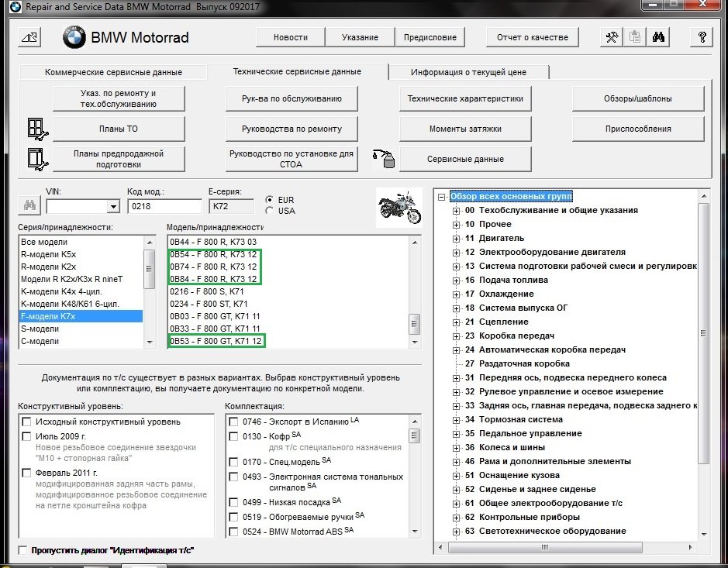Click the pre-delivery plans door icon
Screen dimensions: 728x568
pyautogui.click(x=36, y=159)
